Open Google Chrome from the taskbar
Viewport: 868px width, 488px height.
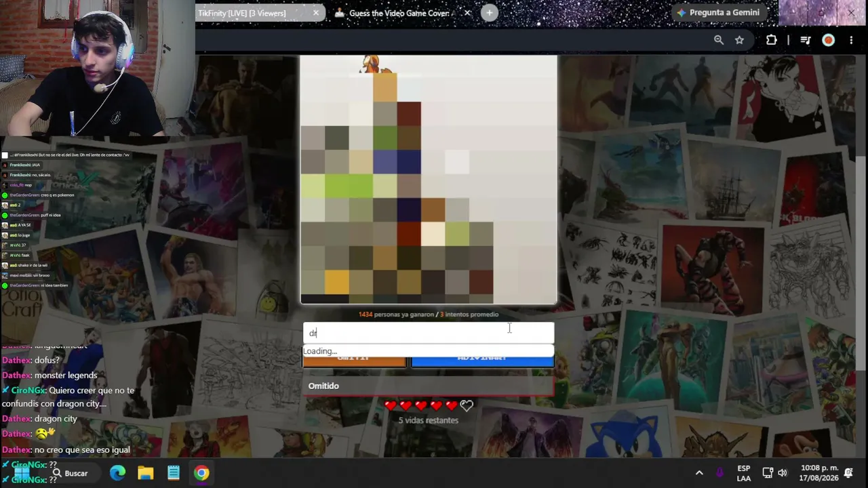click(201, 473)
